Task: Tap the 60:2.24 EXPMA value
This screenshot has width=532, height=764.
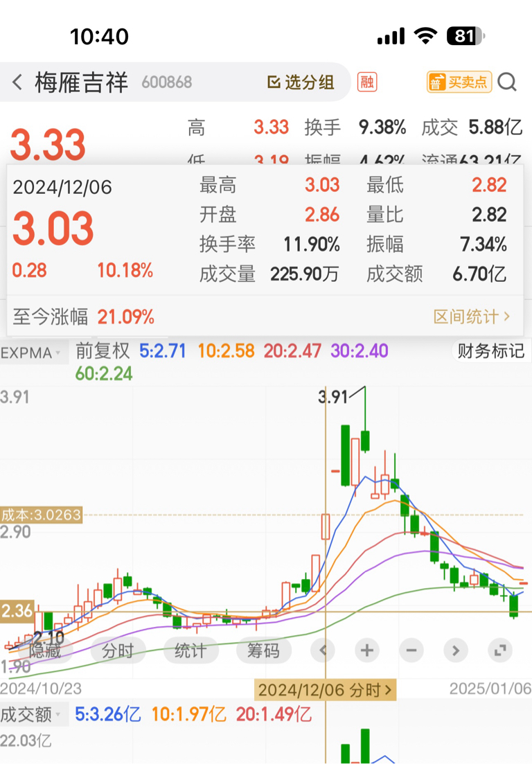Action: [104, 374]
